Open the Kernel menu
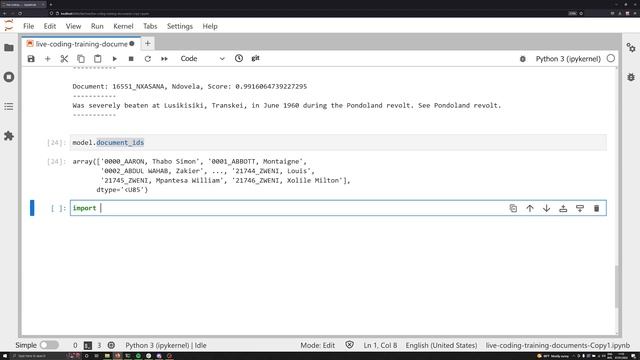Image resolution: width=640 pixels, height=360 pixels. (123, 26)
